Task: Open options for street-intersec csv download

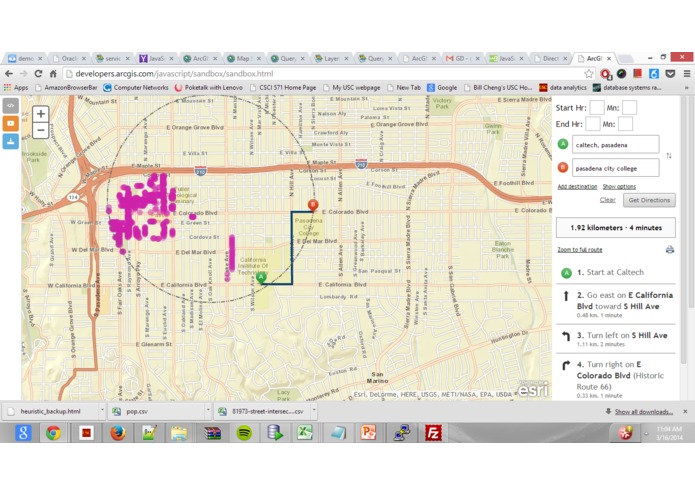Action: tap(314, 411)
